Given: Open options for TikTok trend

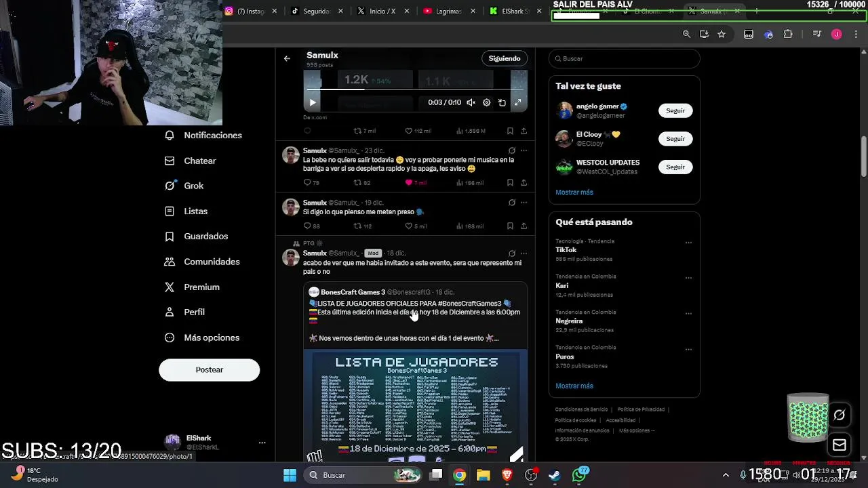Looking at the screenshot, I should (688, 243).
